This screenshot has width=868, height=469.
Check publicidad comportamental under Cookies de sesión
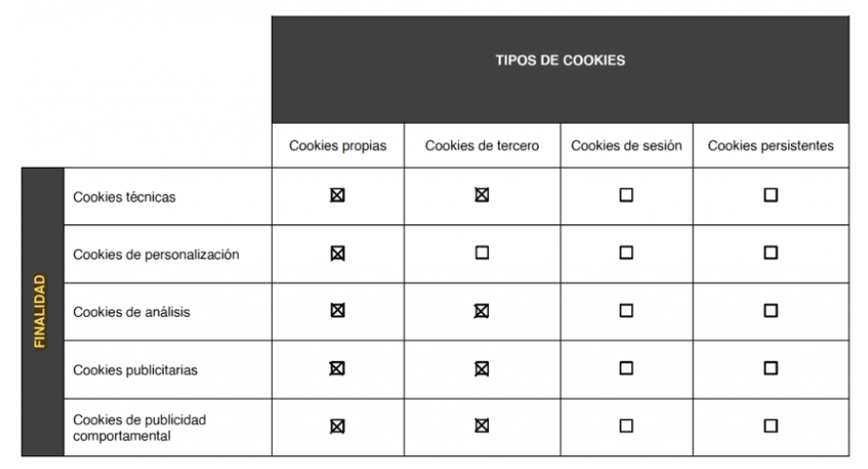(626, 426)
